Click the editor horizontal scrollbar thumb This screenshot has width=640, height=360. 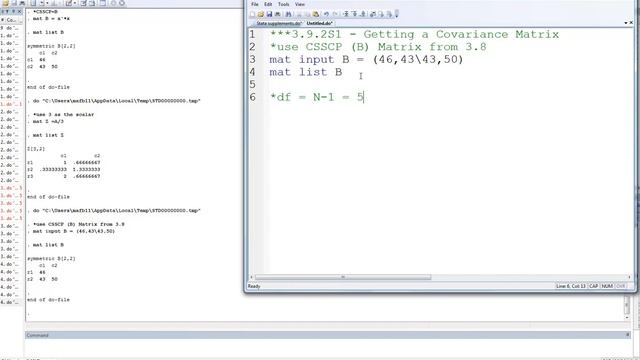click(343, 277)
